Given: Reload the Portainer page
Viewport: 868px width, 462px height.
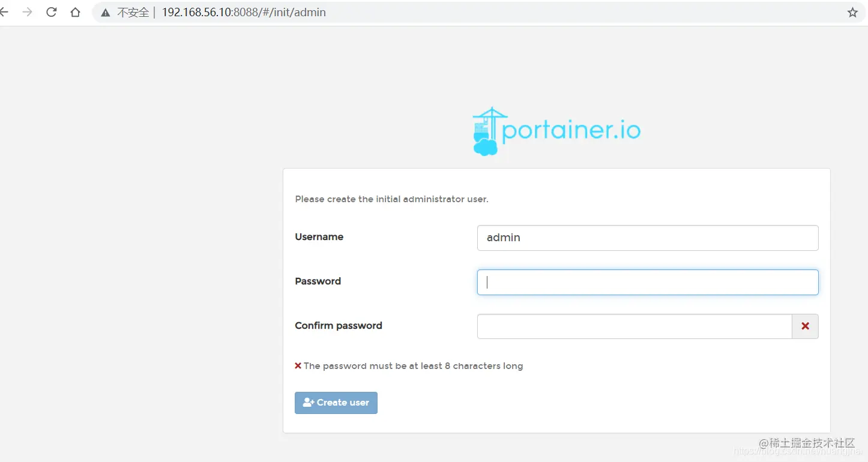Looking at the screenshot, I should pos(51,12).
